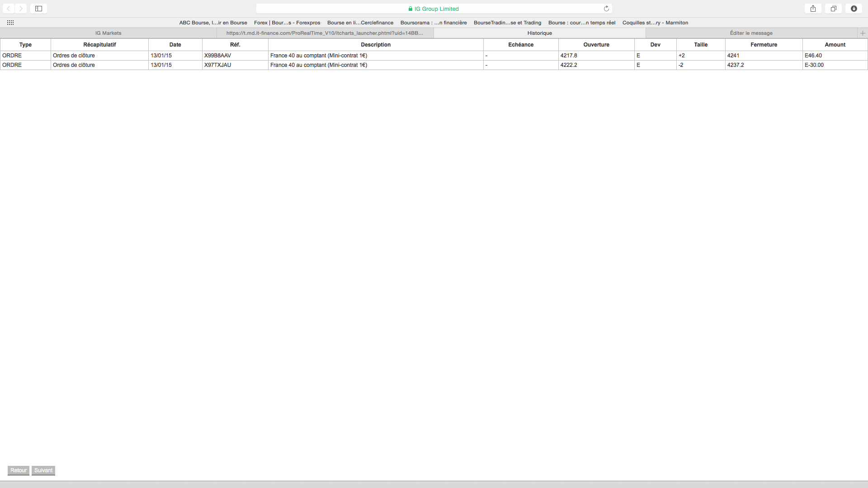868x488 pixels.
Task: Switch to the Éditer le message tab
Action: click(751, 33)
